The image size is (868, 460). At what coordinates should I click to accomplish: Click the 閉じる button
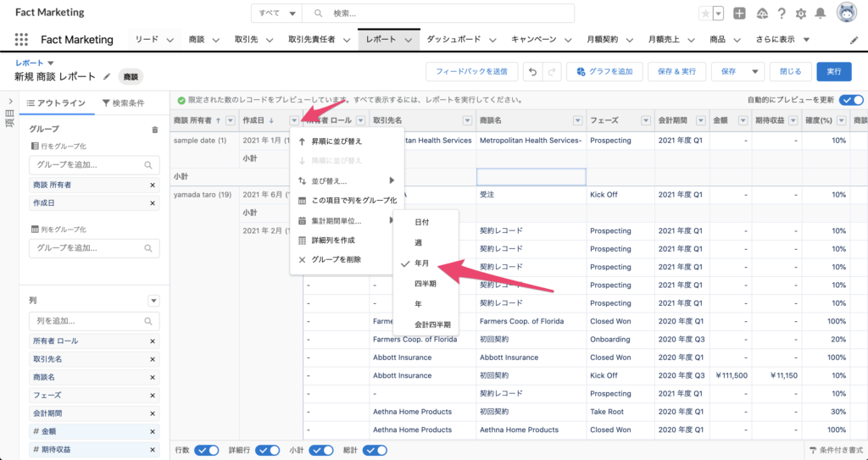(791, 72)
